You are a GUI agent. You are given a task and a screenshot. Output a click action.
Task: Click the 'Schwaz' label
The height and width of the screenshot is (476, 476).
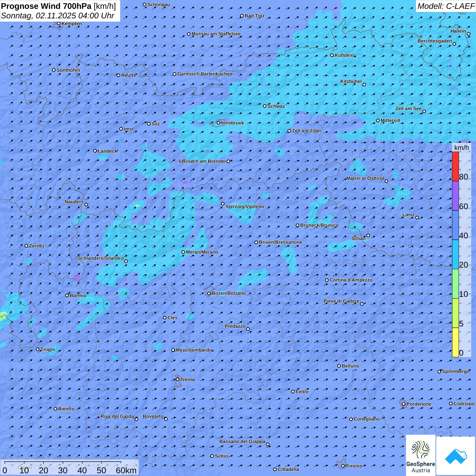click(276, 106)
